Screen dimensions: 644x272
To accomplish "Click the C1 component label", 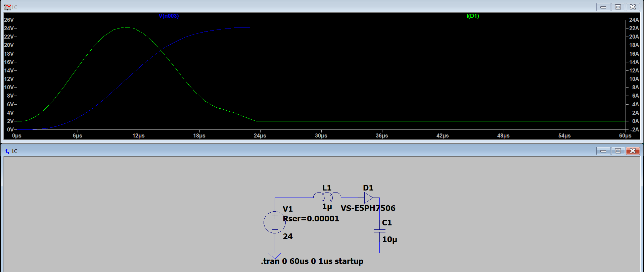I will click(x=387, y=223).
